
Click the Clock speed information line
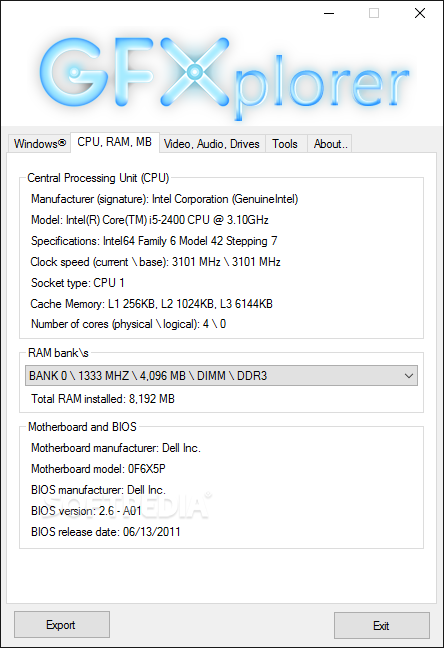pyautogui.click(x=156, y=262)
